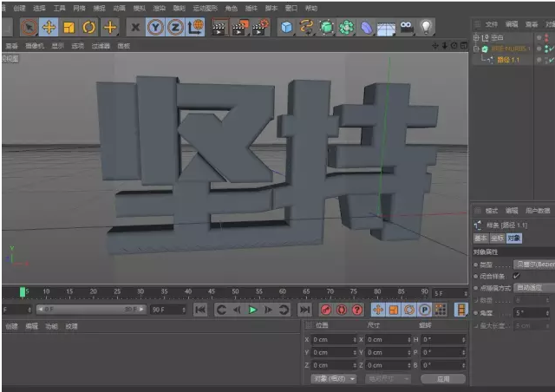Toggle the 闭合样条 checkbox
The width and height of the screenshot is (555, 392).
click(517, 275)
